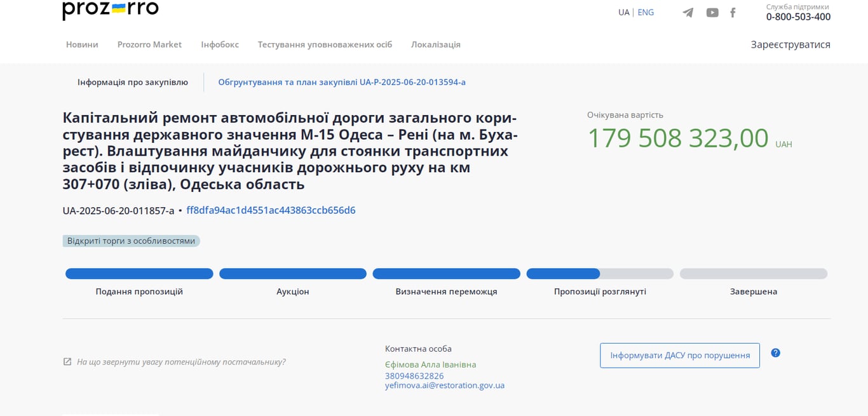Switch to the ENG language
The width and height of the screenshot is (868, 416).
click(646, 12)
